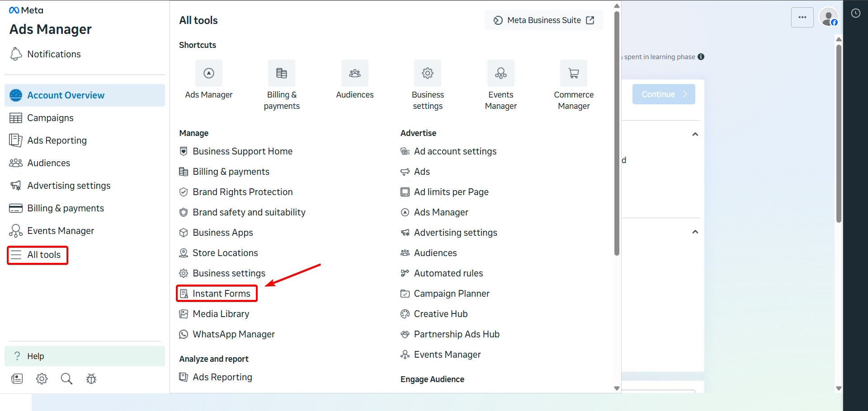Collapse the upper section using its chevron
The image size is (868, 411).
point(695,134)
